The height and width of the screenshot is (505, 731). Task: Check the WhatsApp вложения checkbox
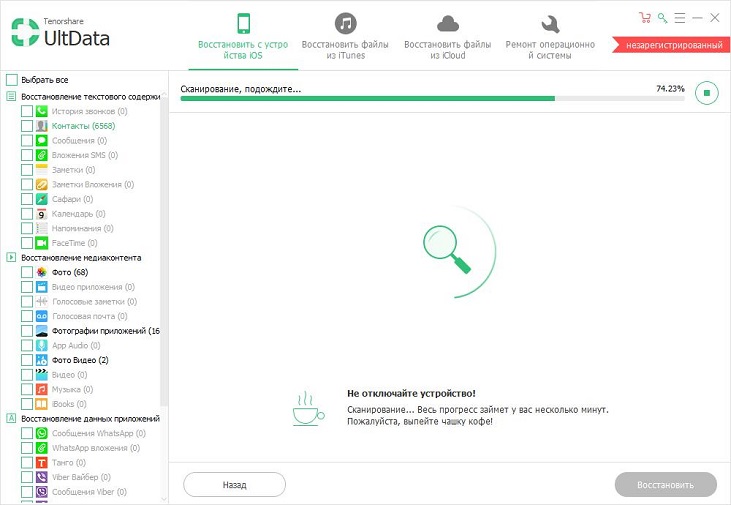(x=27, y=448)
